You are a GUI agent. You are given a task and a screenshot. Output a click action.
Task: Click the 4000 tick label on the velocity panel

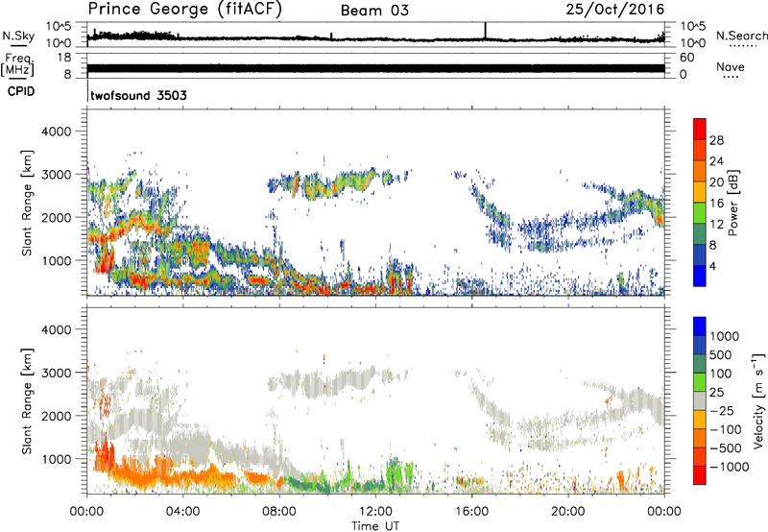click(56, 329)
